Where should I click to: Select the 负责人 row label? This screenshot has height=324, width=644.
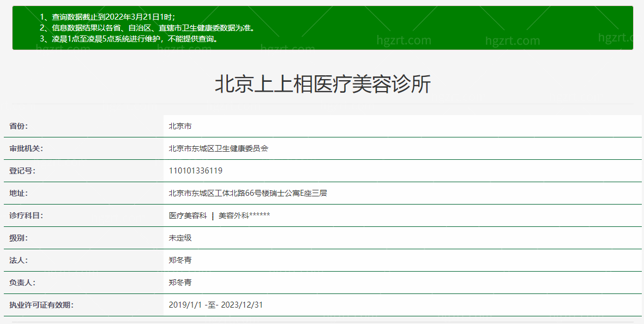pos(24,282)
